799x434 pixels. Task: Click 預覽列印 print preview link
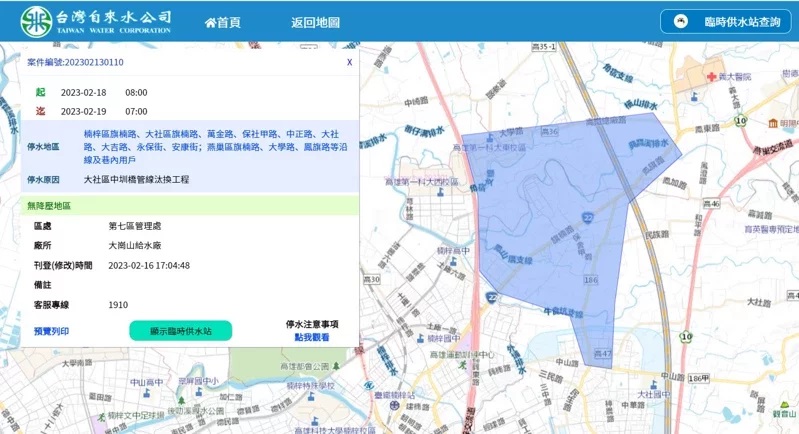click(51, 330)
